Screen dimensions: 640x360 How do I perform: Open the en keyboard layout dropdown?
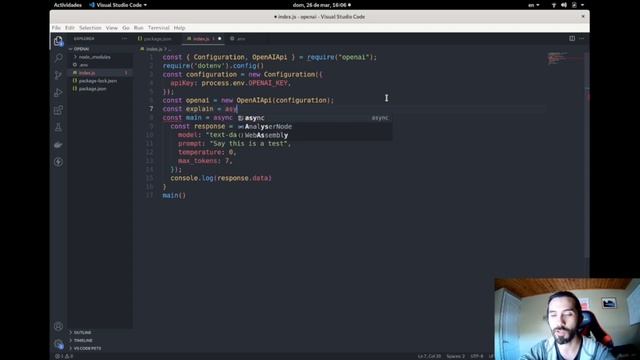(533, 5)
